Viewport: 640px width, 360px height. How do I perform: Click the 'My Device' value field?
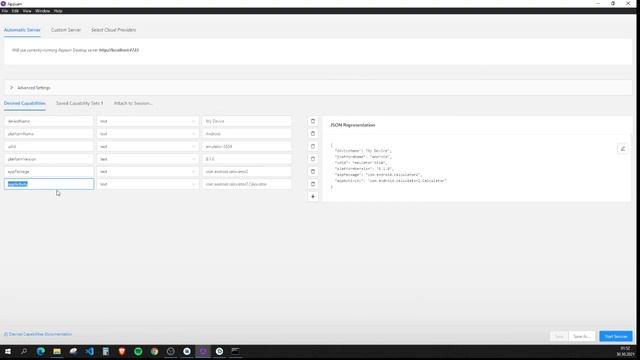[247, 121]
